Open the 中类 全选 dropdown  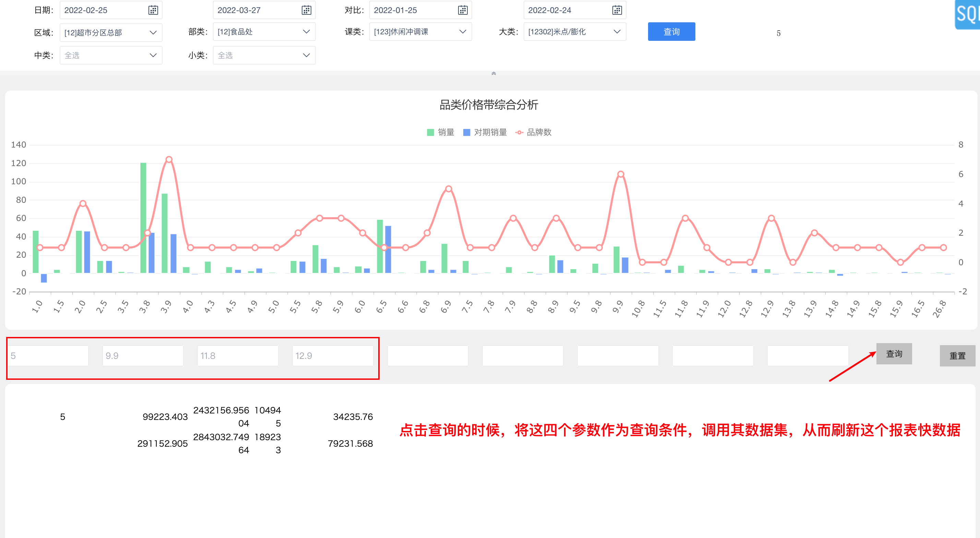[x=111, y=55]
